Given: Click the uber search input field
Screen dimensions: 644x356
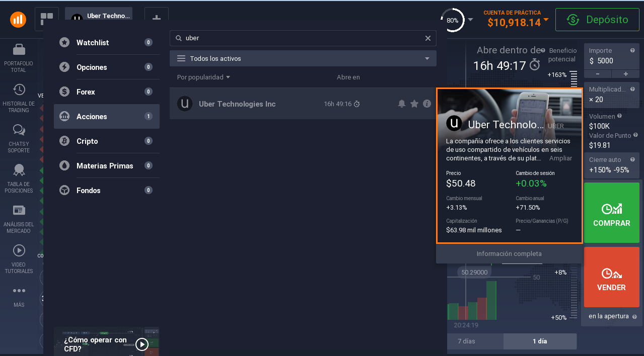Looking at the screenshot, I should coord(303,38).
